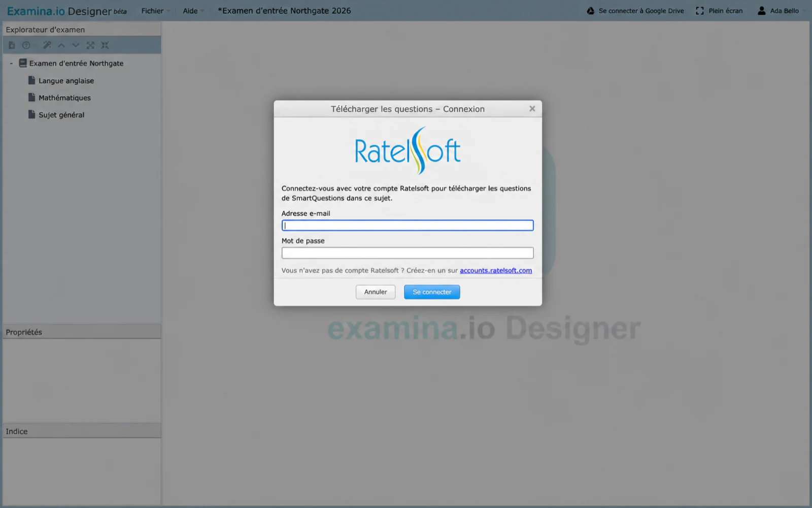The width and height of the screenshot is (812, 508).
Task: Click the Examina.io Designer logo in top bar
Action: click(x=66, y=11)
